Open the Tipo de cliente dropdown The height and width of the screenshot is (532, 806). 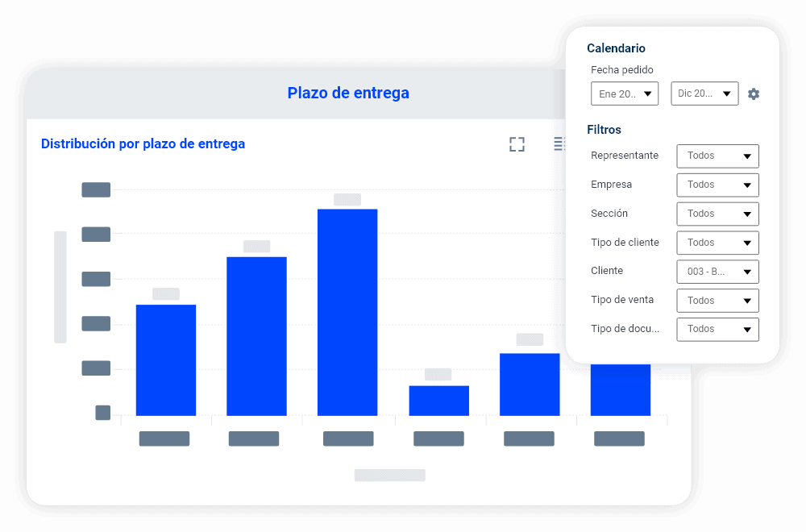[717, 243]
